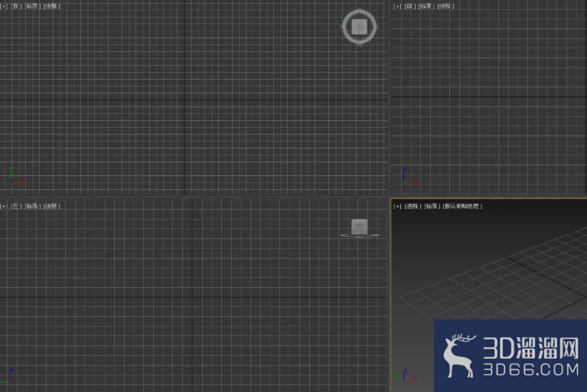Open the [+] menu of the Left viewport
Image resolution: width=587 pixels, height=392 pixels.
click(3, 206)
